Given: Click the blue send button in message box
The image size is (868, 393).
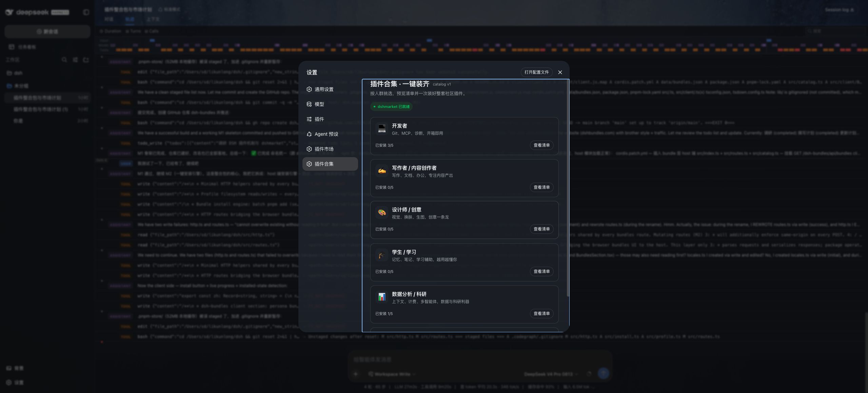Looking at the screenshot, I should (603, 373).
